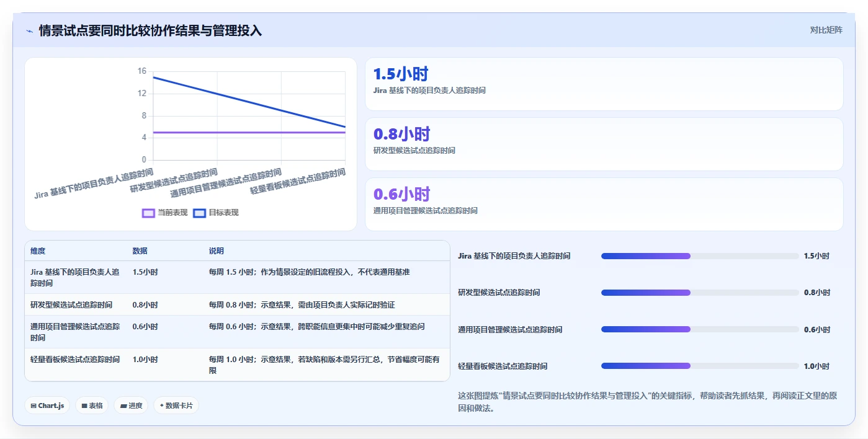The height and width of the screenshot is (439, 868).
Task: Click the pulse icon beside the title
Action: click(x=29, y=30)
